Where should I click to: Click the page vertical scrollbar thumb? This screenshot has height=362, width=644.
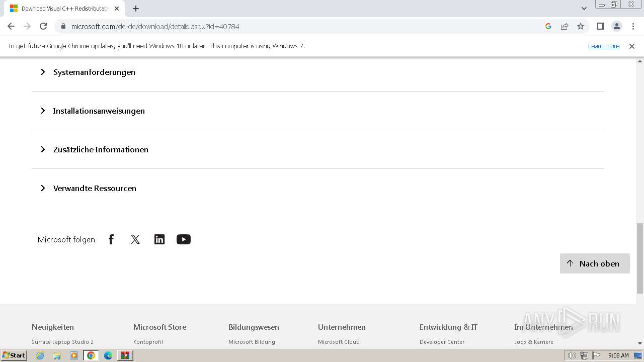coord(640,258)
